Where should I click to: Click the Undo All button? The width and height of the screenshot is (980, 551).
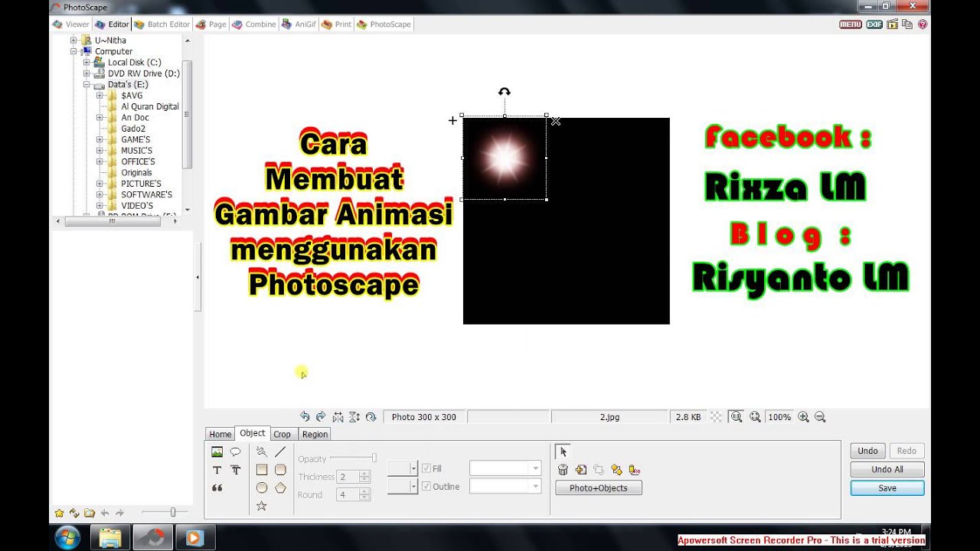click(x=887, y=469)
